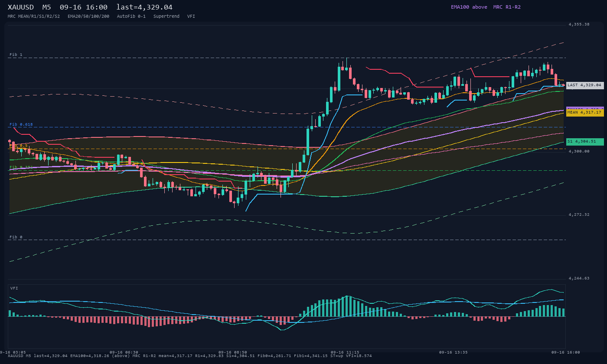This screenshot has width=607, height=364.
Task: Click the AutoFib 0-1 indicator label
Action: 131,16
